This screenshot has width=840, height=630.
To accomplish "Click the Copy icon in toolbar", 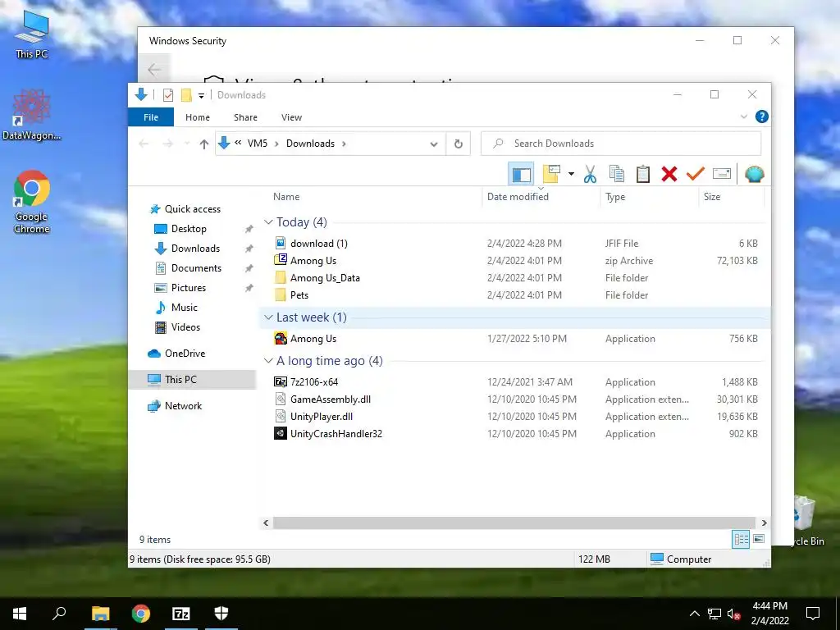I will (x=617, y=174).
